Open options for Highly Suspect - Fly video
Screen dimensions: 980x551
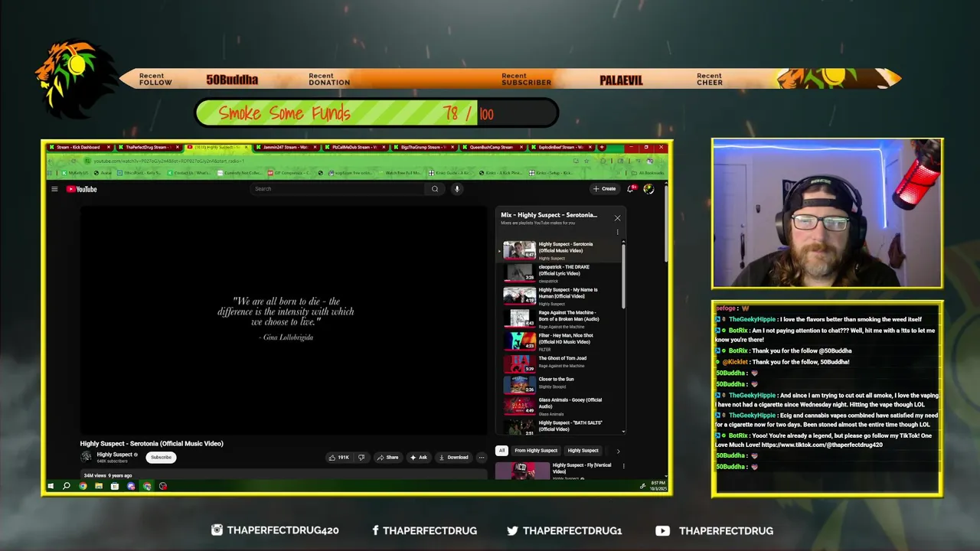(622, 465)
